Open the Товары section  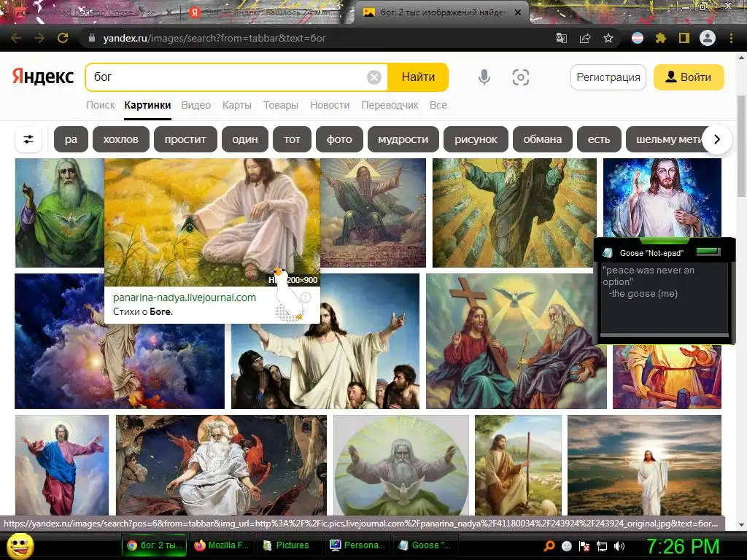(281, 105)
